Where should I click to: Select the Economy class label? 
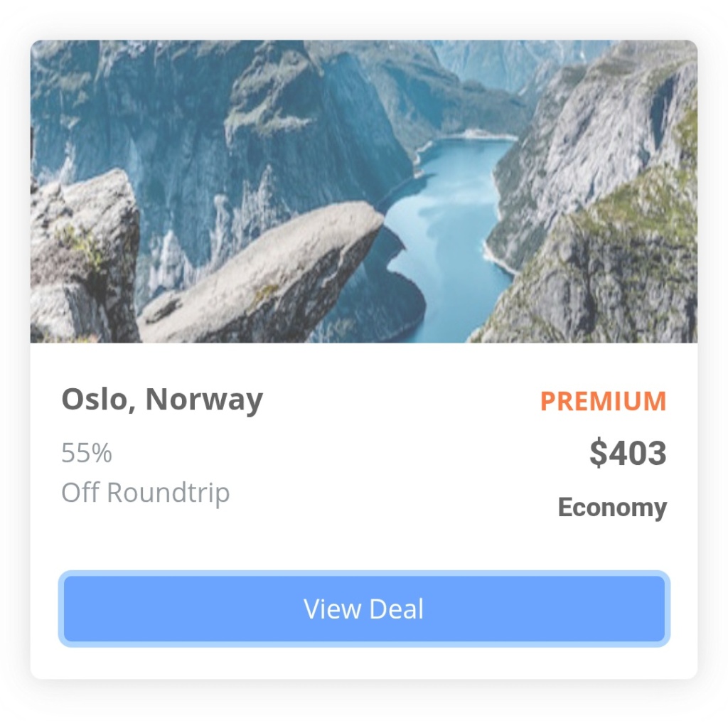612,508
